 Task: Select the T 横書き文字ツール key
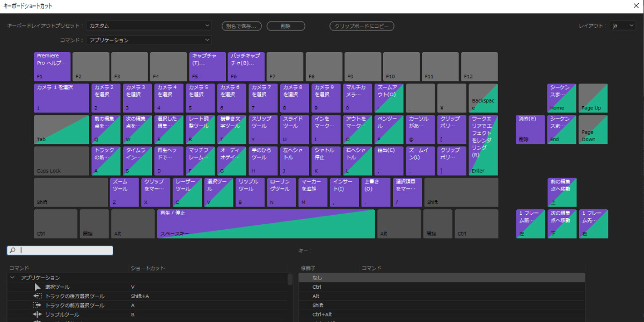click(x=232, y=129)
